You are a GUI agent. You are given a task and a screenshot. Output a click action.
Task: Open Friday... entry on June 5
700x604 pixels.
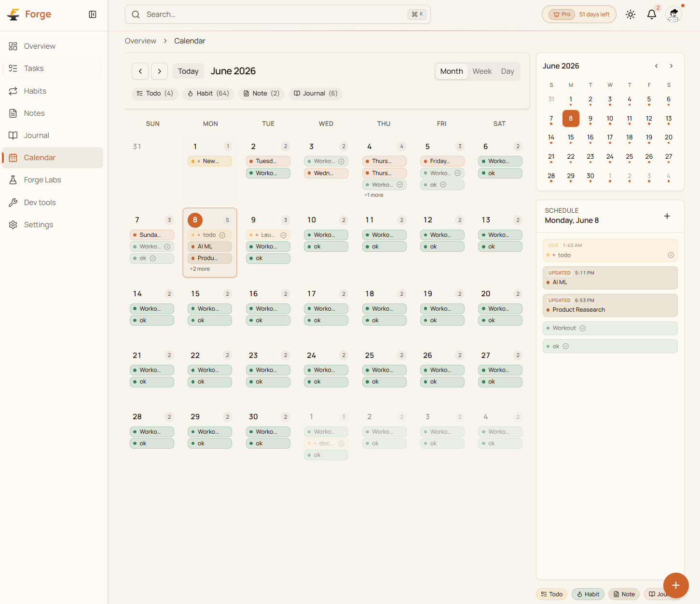[x=442, y=162]
